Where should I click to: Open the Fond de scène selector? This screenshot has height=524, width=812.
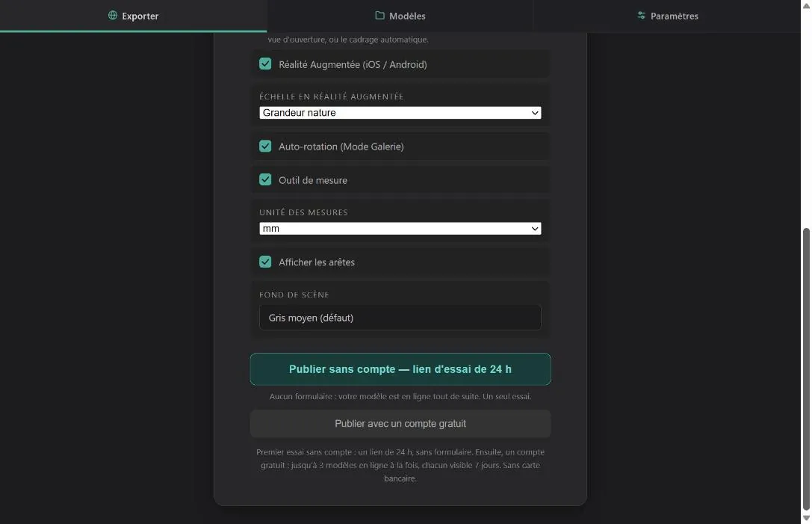[x=400, y=318]
